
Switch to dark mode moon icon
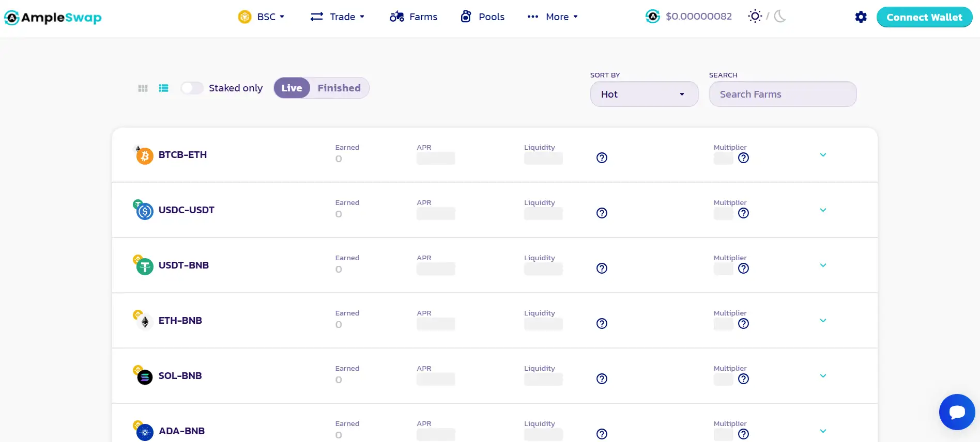(780, 17)
